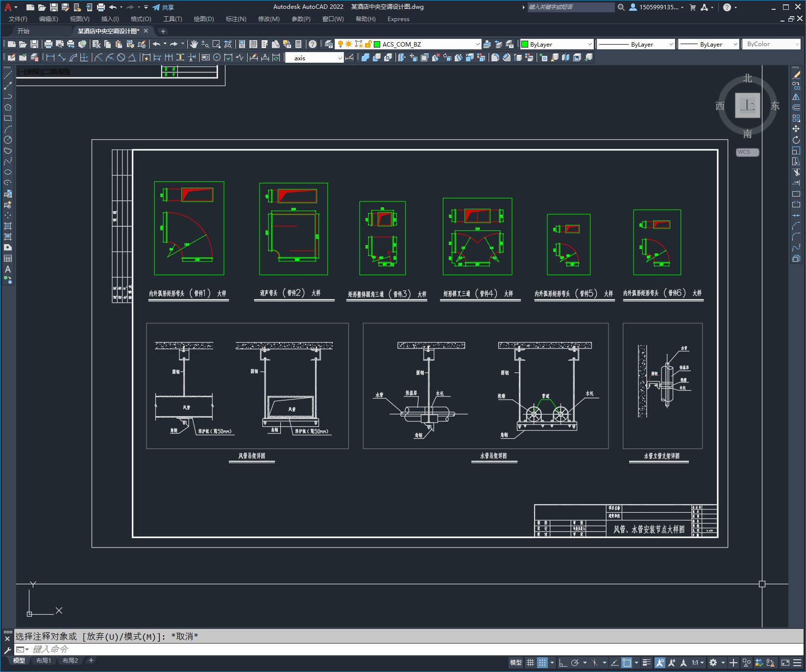
Task: Click the Plot printer icon in standard toolbar
Action: [x=49, y=44]
